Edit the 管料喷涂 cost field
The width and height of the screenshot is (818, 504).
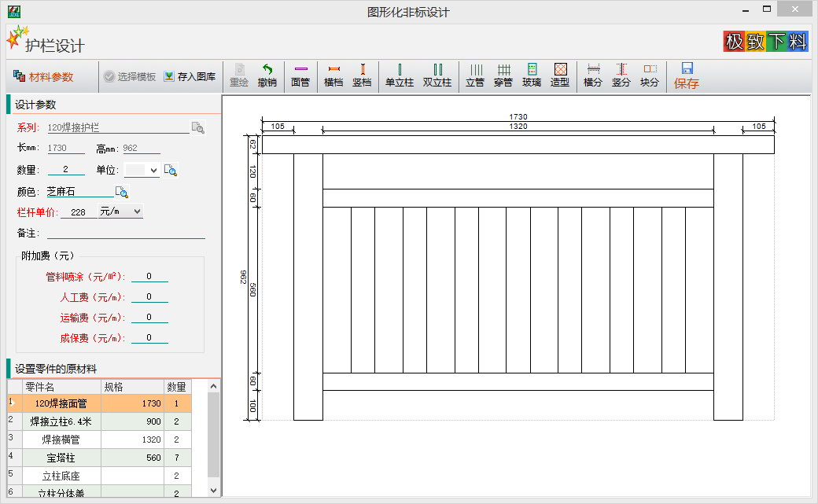click(149, 276)
